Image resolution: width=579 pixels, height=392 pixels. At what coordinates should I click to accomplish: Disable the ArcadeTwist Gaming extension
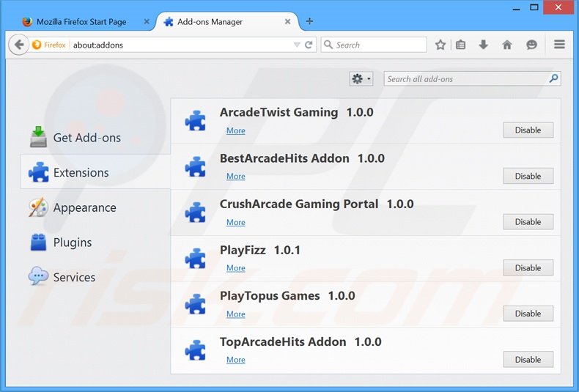point(528,130)
